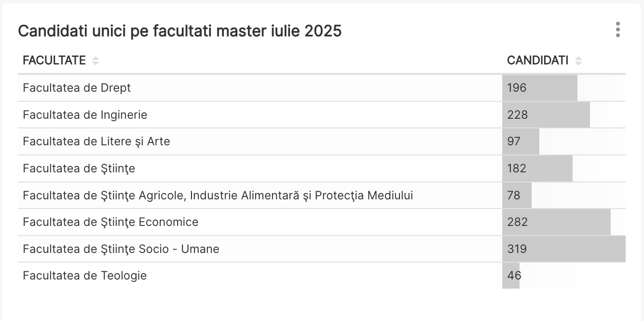
Task: Select the Facultatea de Drept row
Action: coord(322,88)
